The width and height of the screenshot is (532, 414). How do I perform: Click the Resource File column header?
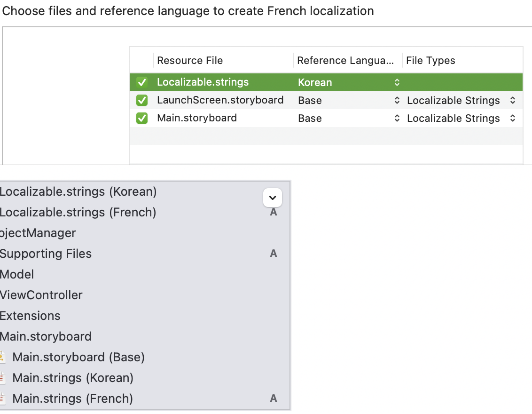(190, 61)
